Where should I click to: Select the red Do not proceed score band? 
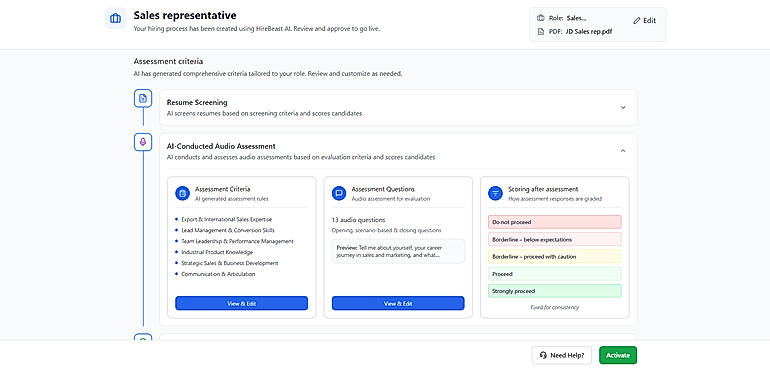tap(555, 222)
